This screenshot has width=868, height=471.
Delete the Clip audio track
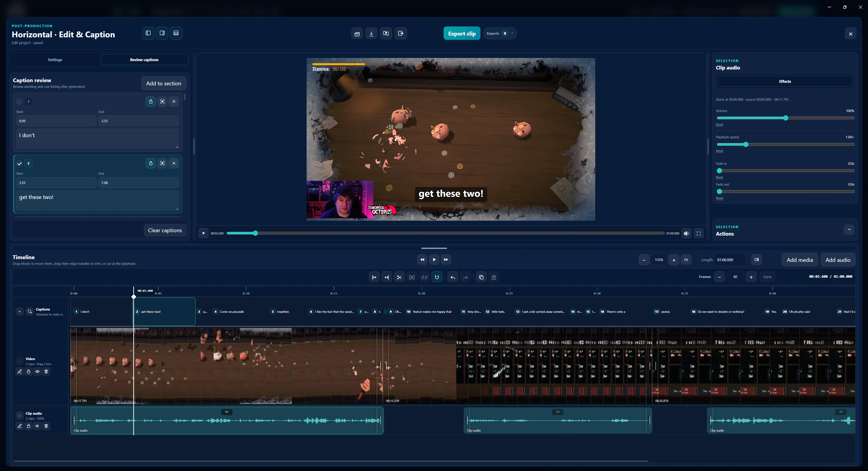coord(46,426)
